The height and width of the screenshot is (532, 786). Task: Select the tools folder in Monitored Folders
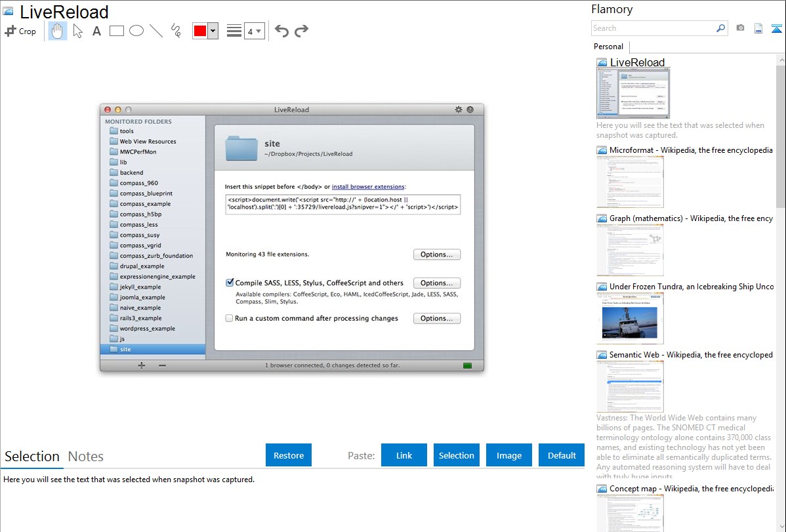[x=153, y=131]
